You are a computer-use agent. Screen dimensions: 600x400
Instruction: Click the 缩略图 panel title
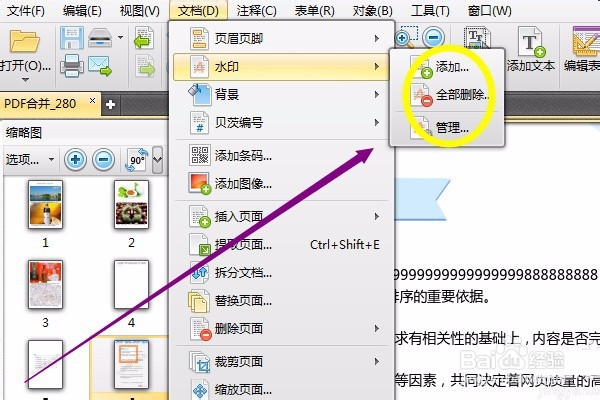coord(24,133)
